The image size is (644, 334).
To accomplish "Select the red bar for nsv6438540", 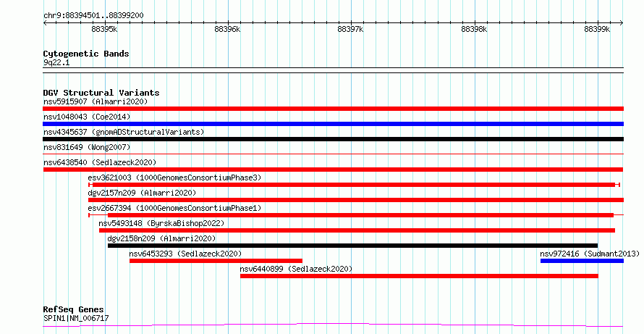I will click(333, 170).
